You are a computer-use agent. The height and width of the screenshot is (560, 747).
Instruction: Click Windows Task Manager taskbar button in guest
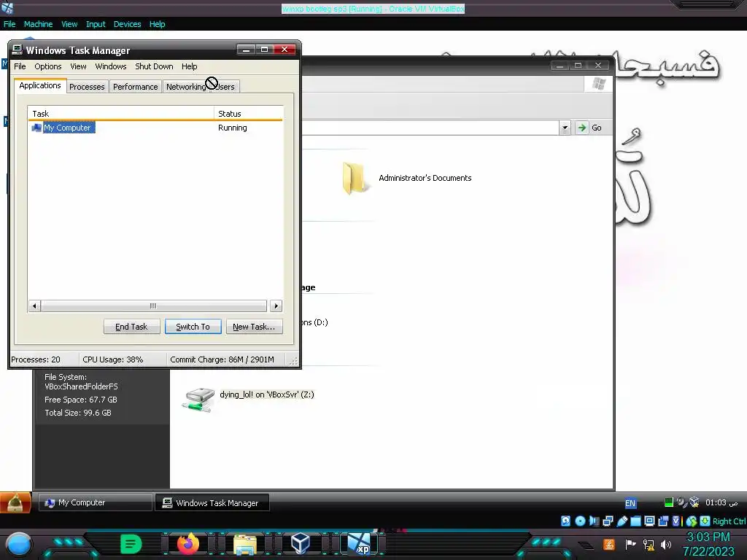[212, 503]
